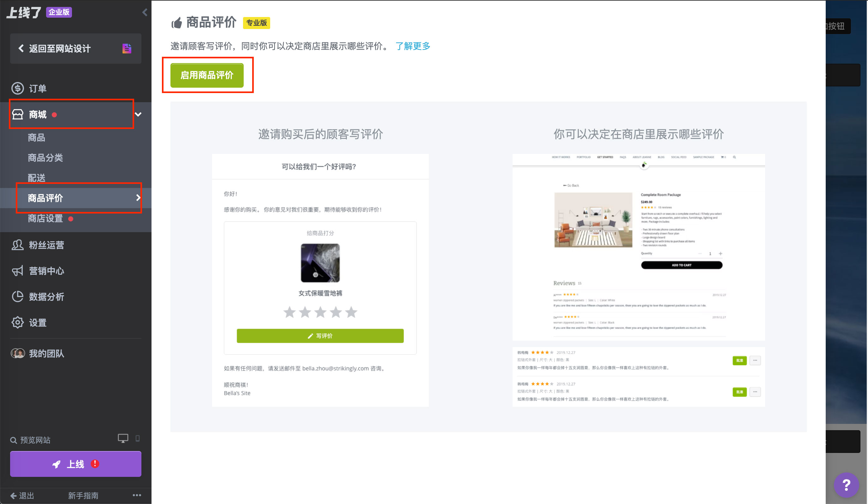This screenshot has width=868, height=504.
Task: Enable reviews via 启用商品评价 button
Action: tap(208, 75)
